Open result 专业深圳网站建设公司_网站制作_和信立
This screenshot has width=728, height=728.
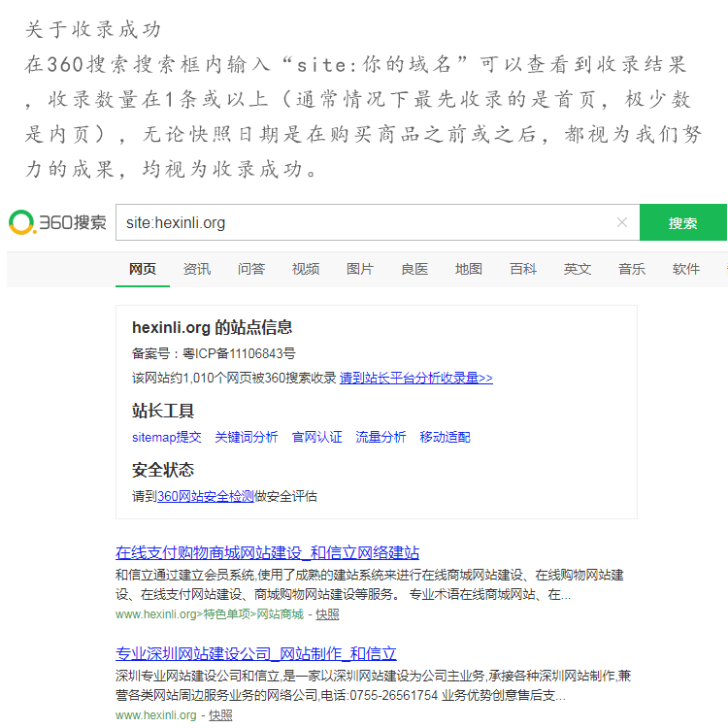pyautogui.click(x=256, y=653)
